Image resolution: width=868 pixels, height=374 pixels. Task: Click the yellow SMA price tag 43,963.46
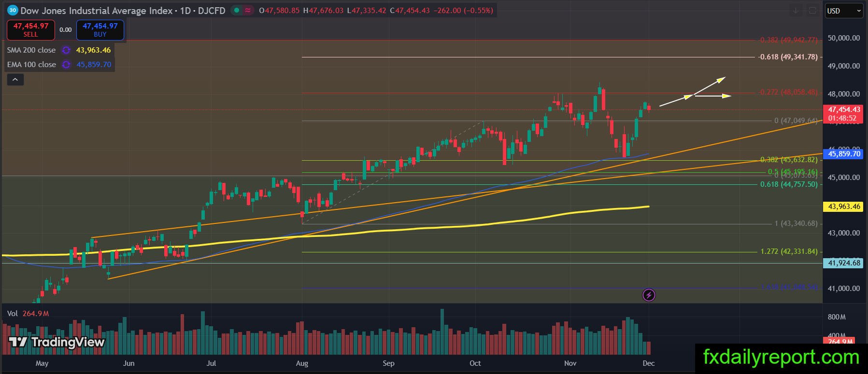coord(843,207)
